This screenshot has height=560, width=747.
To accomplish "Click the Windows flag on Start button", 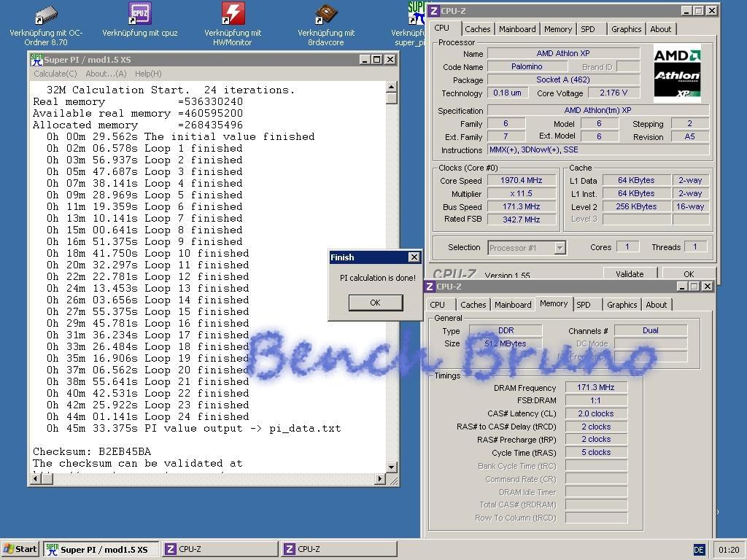I will pyautogui.click(x=8, y=549).
